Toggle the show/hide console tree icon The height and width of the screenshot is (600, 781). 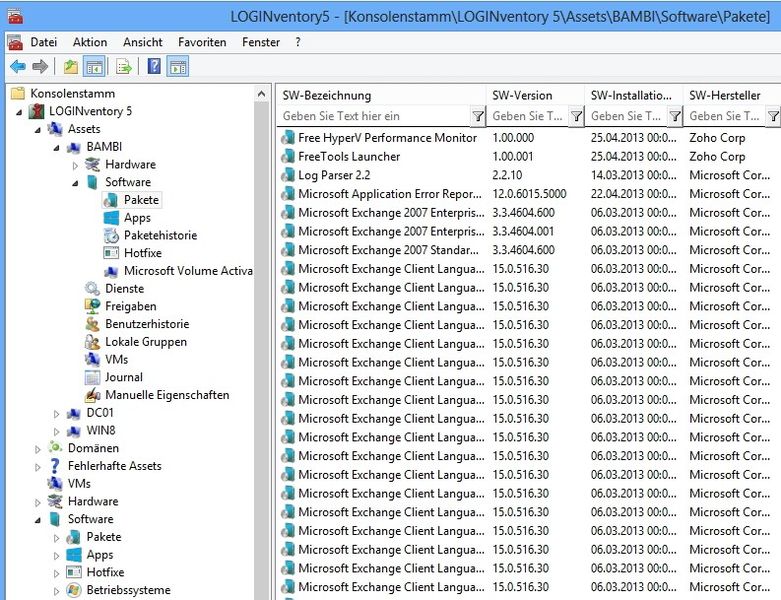94,67
